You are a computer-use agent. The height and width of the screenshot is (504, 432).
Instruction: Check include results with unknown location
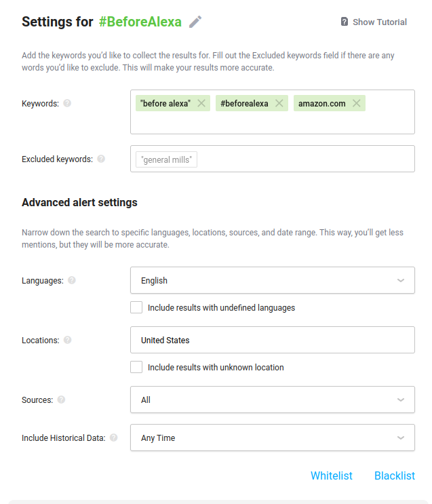click(136, 367)
